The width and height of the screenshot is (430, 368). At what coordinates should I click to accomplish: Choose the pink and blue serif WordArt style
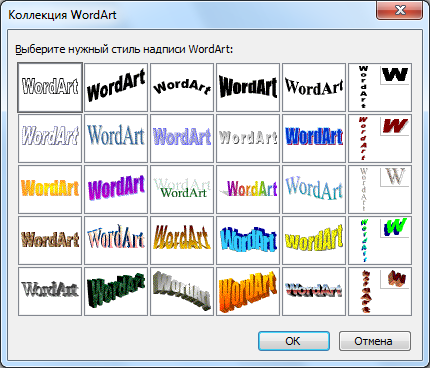(x=116, y=240)
